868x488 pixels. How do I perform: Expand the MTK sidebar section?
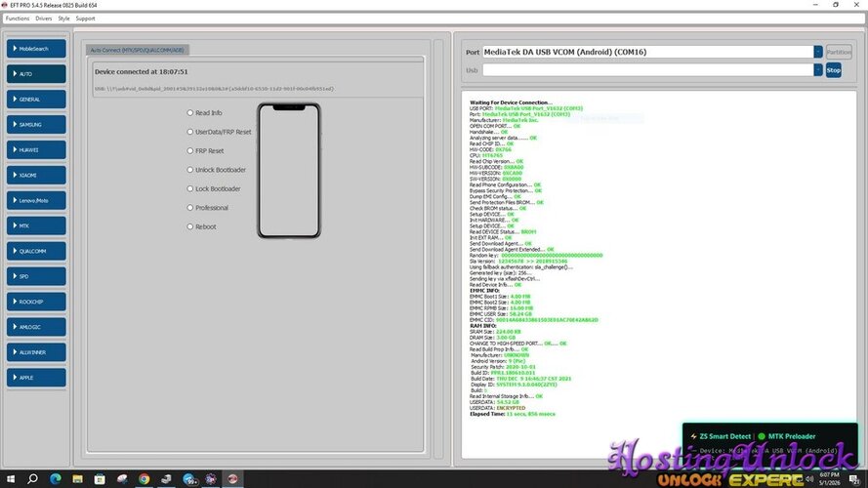36,225
